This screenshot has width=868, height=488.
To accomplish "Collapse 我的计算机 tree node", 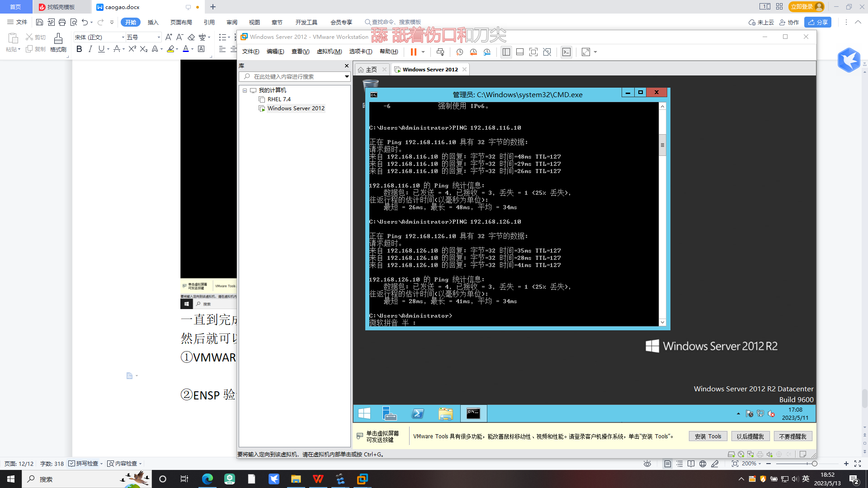I will 245,90.
